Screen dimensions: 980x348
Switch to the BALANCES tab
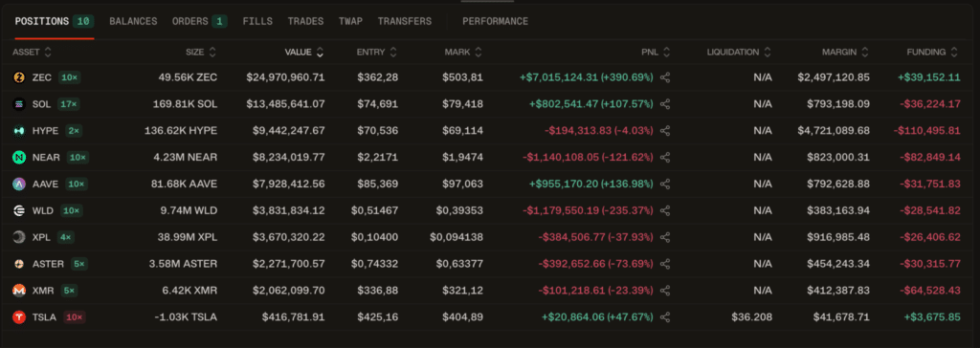tap(133, 21)
